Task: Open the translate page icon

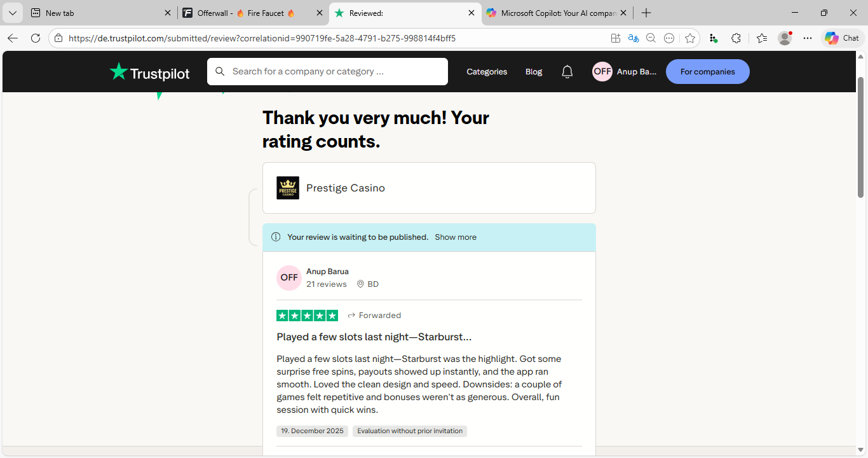Action: 633,38
